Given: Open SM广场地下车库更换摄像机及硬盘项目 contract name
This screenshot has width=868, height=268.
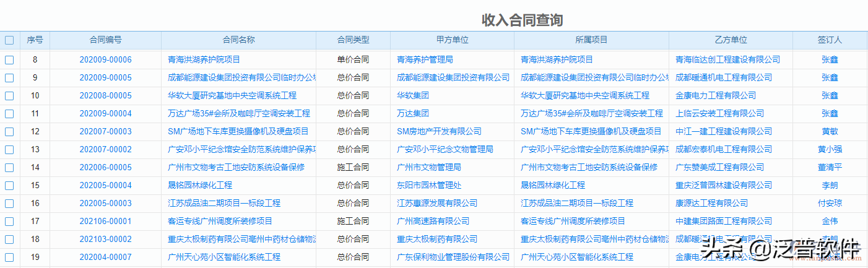Looking at the screenshot, I should 238,132.
